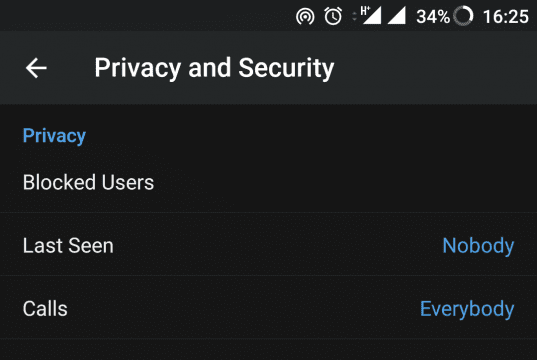
Task: Tap the second SIM signal icon
Action: [397, 15]
